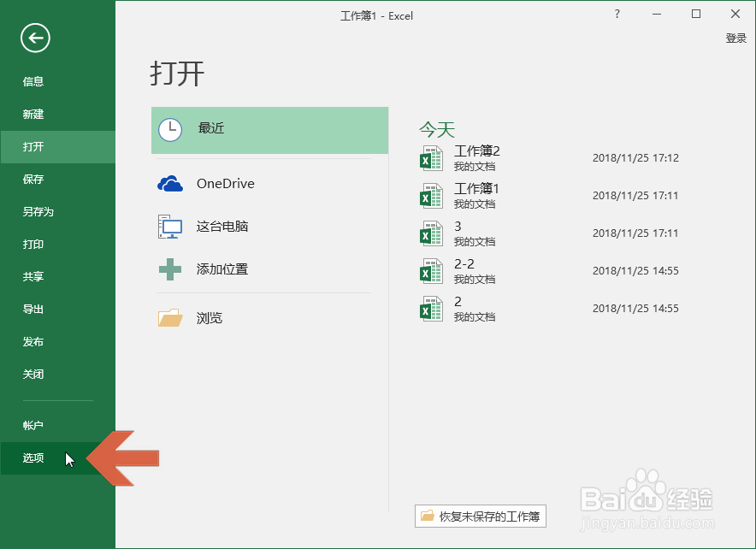Open recent file named 工作簿1

click(x=475, y=188)
